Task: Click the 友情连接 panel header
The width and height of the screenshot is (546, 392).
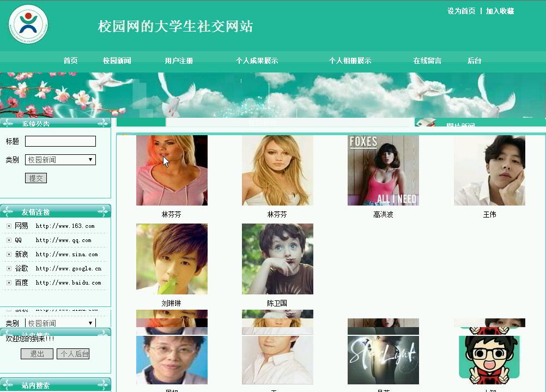Action: [56, 212]
